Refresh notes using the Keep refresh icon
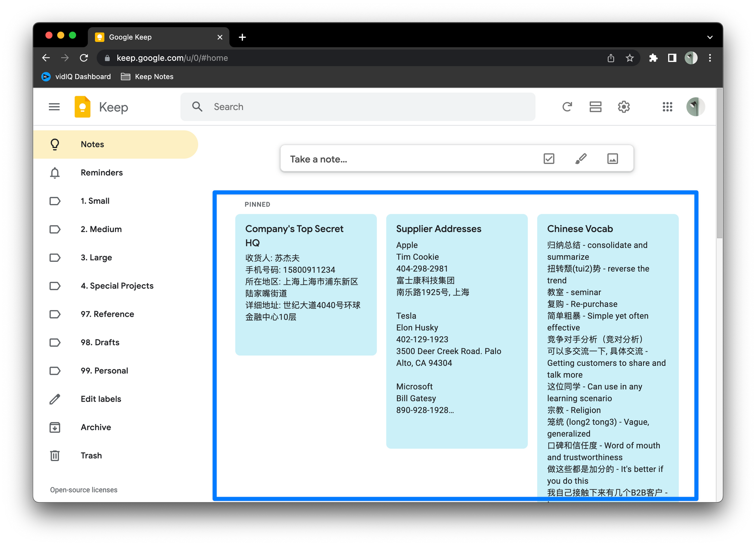756x546 pixels. click(567, 107)
